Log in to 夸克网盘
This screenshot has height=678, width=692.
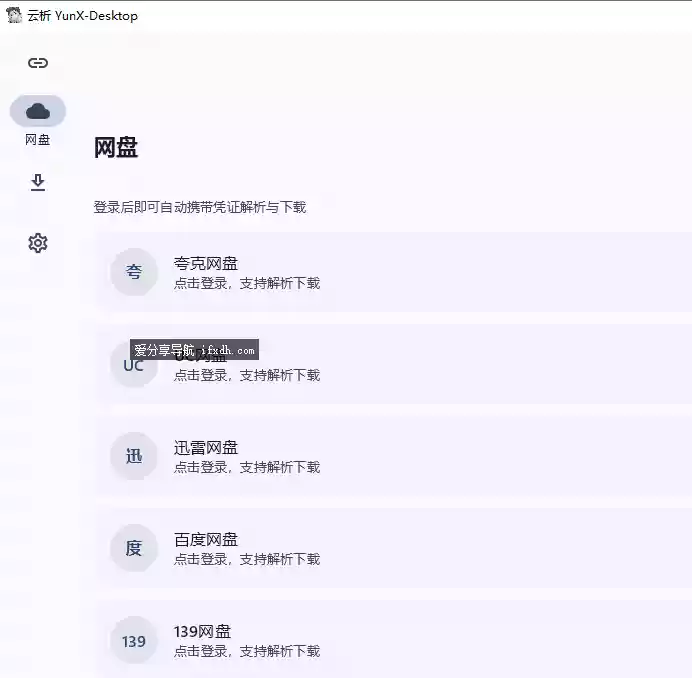click(x=394, y=272)
